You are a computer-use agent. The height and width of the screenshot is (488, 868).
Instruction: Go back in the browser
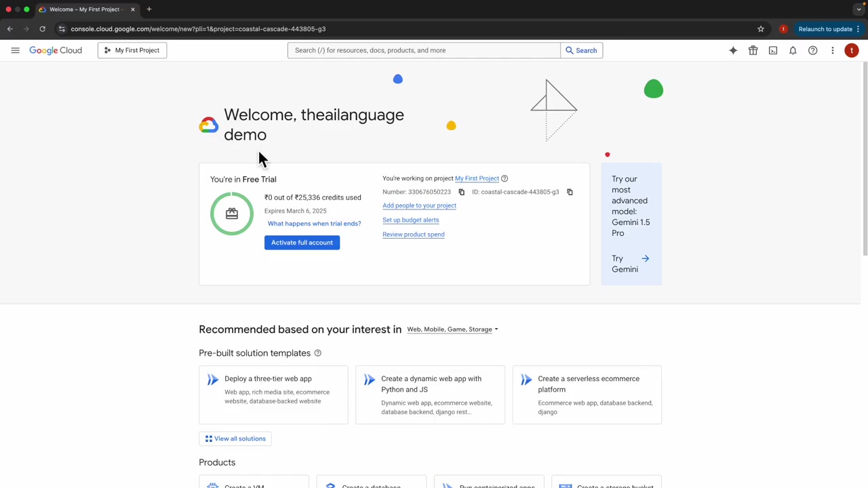pyautogui.click(x=9, y=29)
